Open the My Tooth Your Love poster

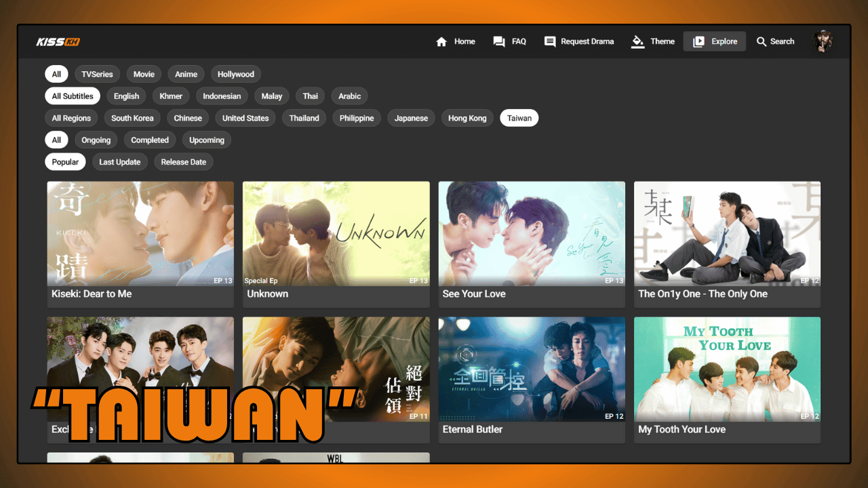coord(727,369)
